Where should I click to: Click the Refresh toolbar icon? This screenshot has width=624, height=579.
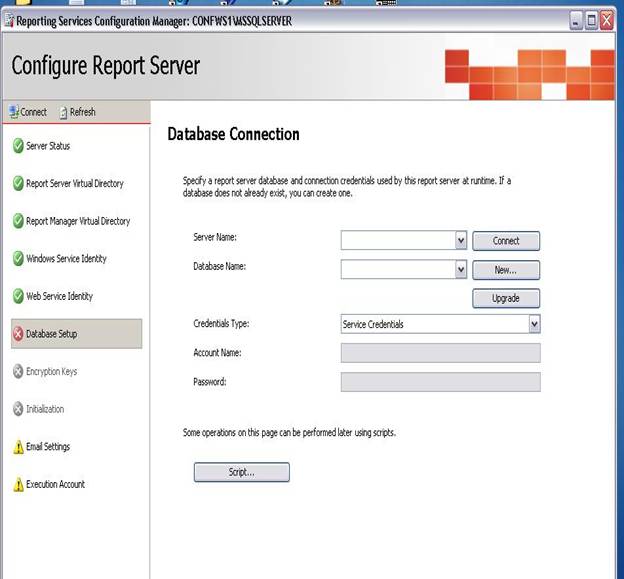[63, 113]
